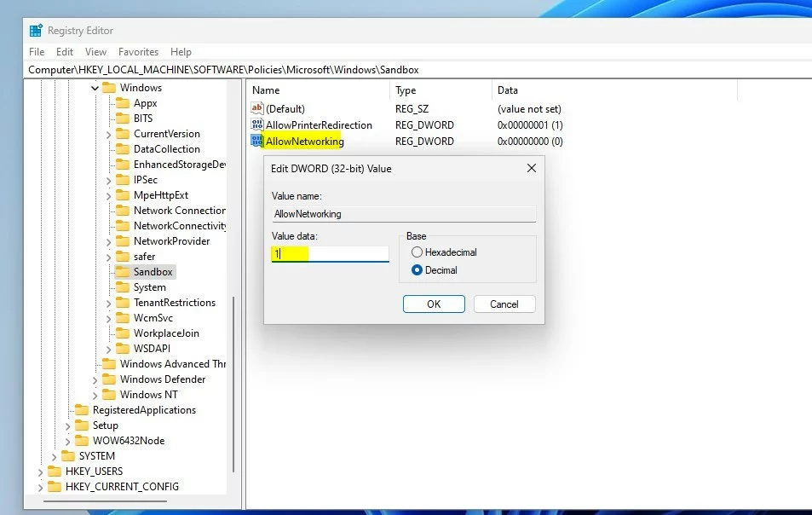This screenshot has height=515, width=812.
Task: Select the WSDAPI folder icon
Action: point(123,348)
